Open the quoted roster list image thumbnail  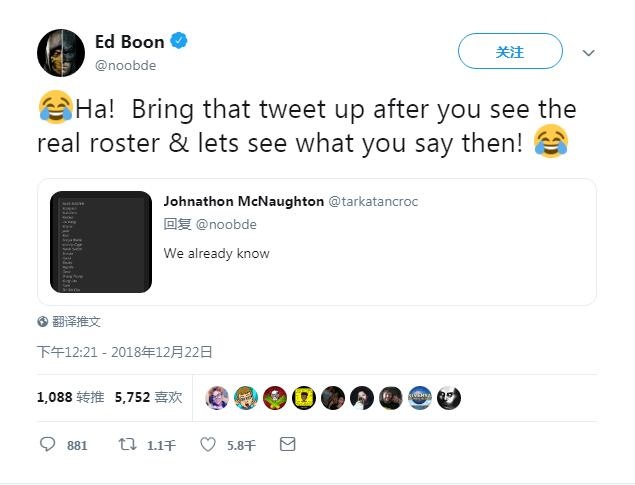(x=101, y=242)
